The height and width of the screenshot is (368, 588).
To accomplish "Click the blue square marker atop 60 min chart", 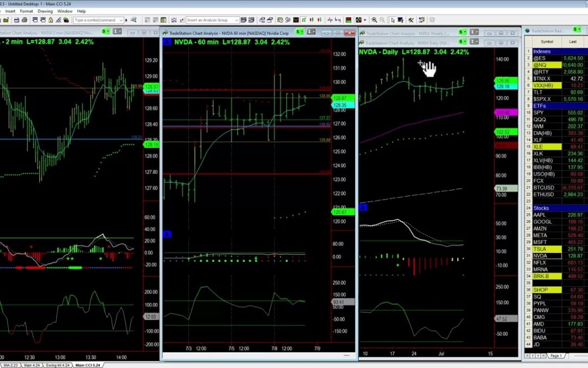I will (x=167, y=42).
